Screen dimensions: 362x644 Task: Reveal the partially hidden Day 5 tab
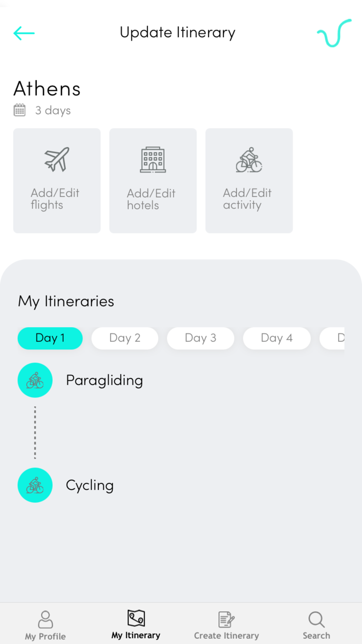pyautogui.click(x=341, y=338)
